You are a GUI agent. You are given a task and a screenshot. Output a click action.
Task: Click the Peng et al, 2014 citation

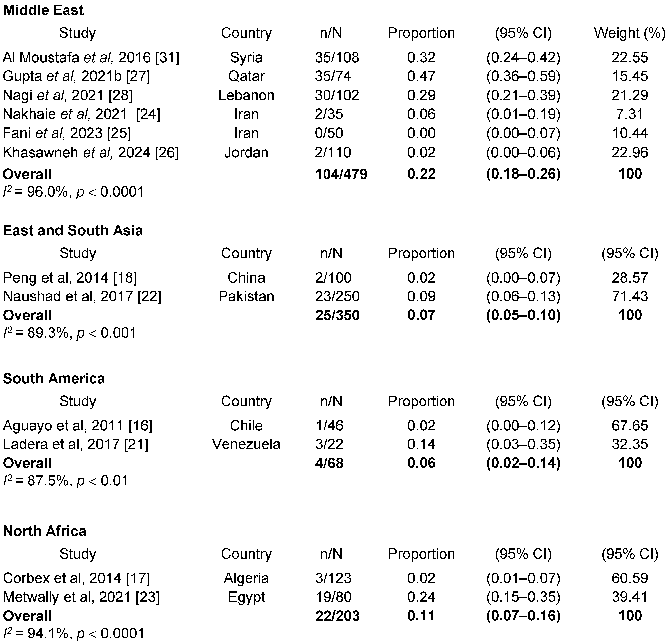point(70,278)
